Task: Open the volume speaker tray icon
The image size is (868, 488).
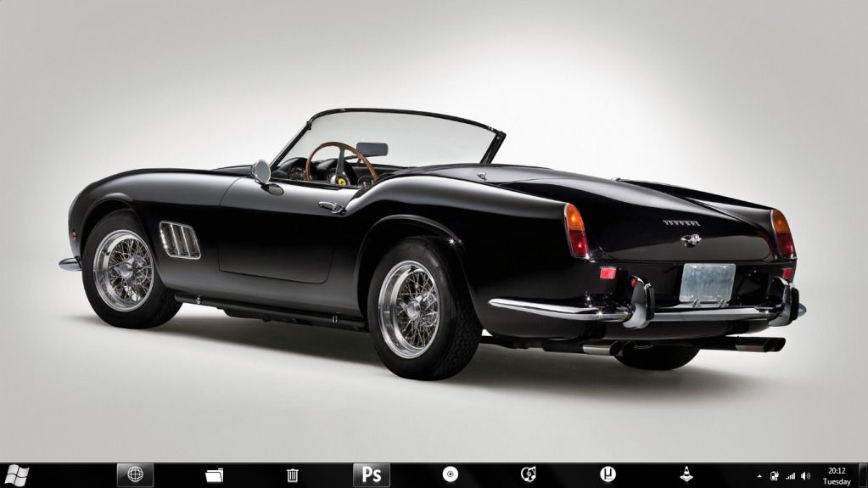Action: click(x=805, y=476)
